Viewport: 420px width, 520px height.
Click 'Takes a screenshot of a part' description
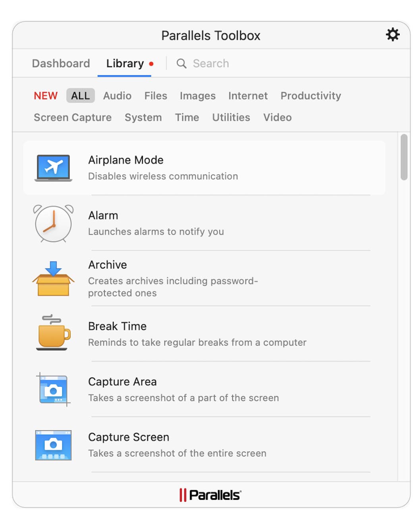pyautogui.click(x=183, y=398)
